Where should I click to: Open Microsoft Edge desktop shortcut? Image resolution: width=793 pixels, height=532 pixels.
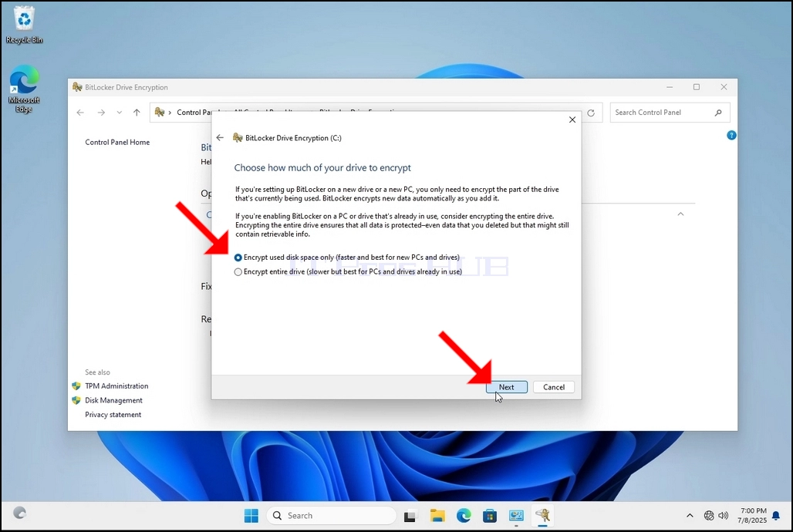point(24,89)
